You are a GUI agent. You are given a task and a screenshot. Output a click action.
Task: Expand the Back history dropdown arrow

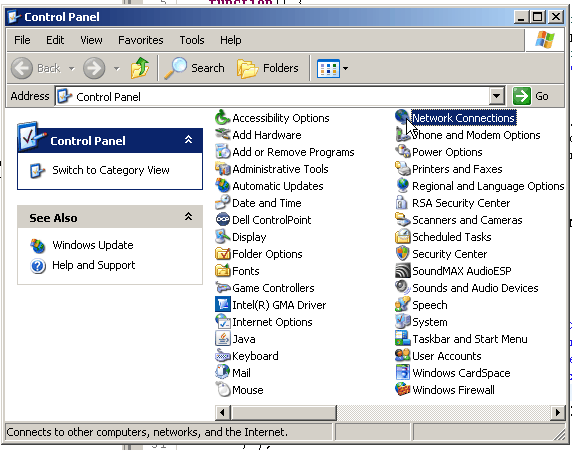pyautogui.click(x=72, y=68)
